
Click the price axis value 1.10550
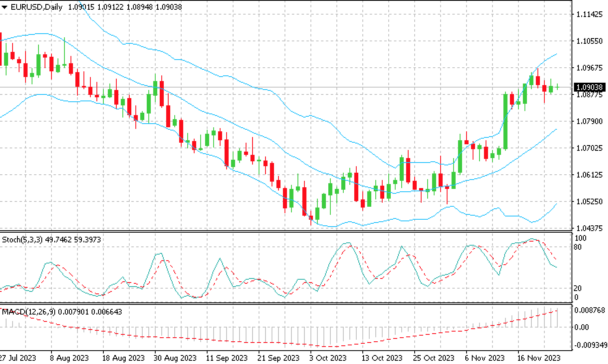[589, 41]
